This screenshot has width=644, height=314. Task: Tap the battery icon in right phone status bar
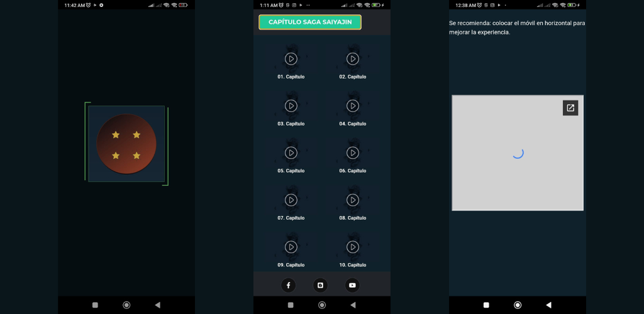(571, 5)
